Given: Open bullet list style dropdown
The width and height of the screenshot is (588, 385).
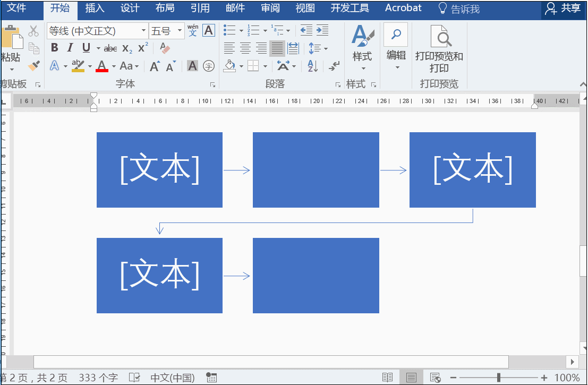Looking at the screenshot, I should 241,30.
